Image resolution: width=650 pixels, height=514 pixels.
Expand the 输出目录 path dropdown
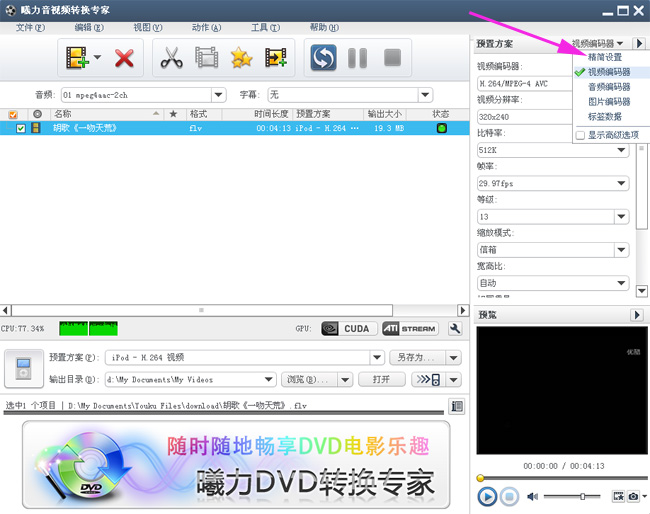point(269,379)
